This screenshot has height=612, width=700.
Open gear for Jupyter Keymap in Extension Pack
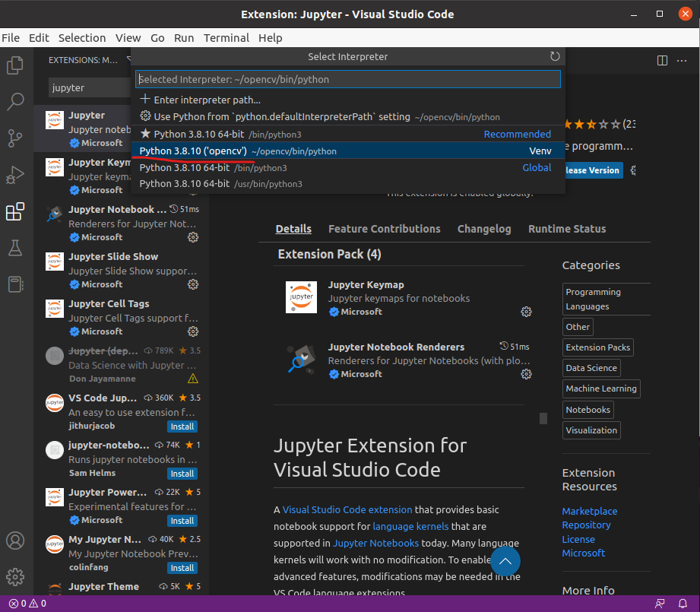pos(527,312)
